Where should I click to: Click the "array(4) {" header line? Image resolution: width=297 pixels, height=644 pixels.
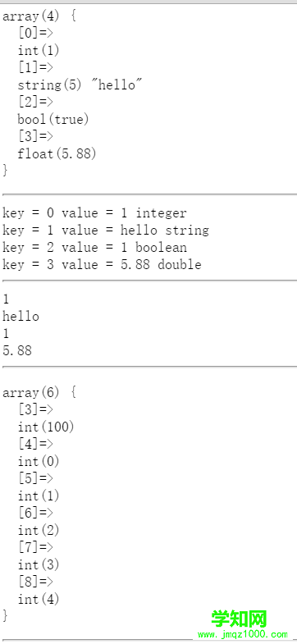pyautogui.click(x=39, y=16)
